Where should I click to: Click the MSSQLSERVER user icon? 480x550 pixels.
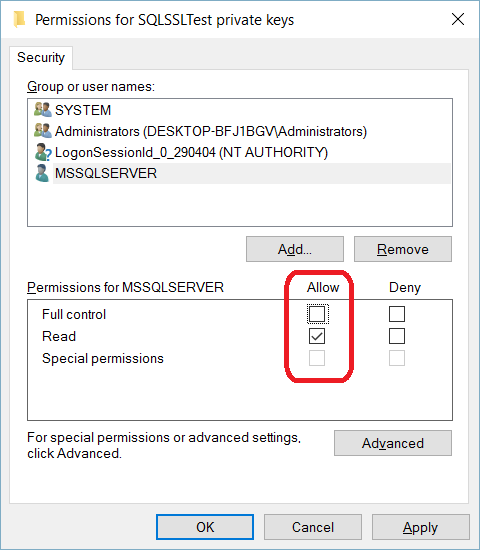pyautogui.click(x=42, y=173)
